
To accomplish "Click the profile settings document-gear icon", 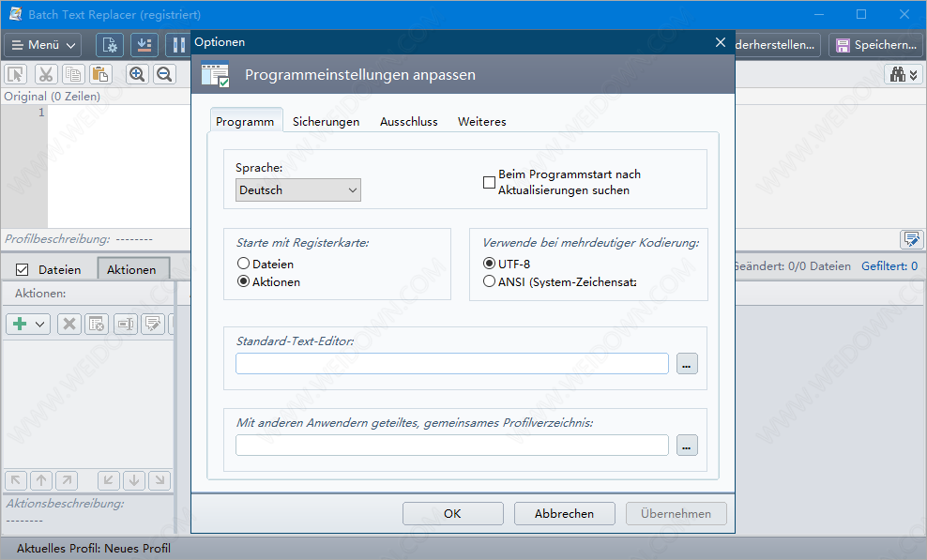I will [110, 45].
